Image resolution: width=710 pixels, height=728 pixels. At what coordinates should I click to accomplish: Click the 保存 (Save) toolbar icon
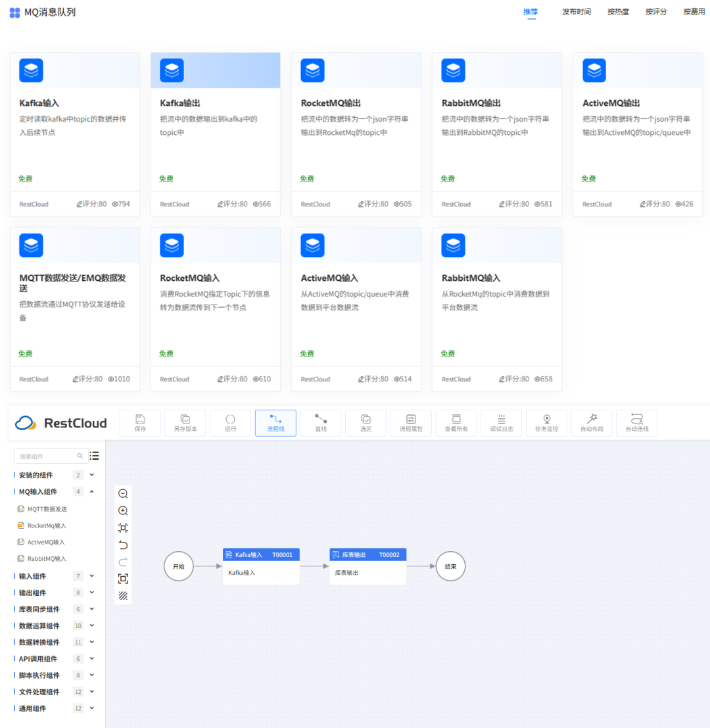pyautogui.click(x=140, y=423)
